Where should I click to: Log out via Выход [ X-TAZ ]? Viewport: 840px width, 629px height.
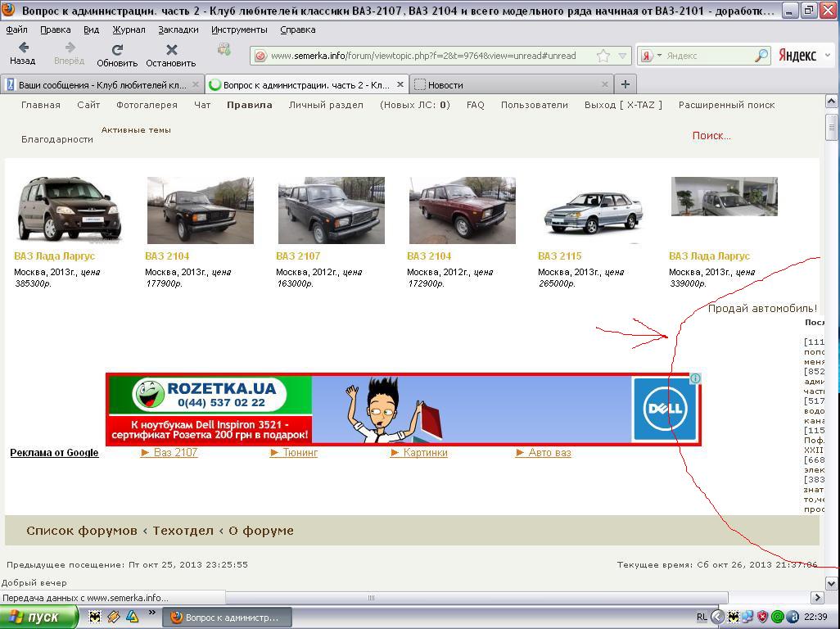(623, 105)
